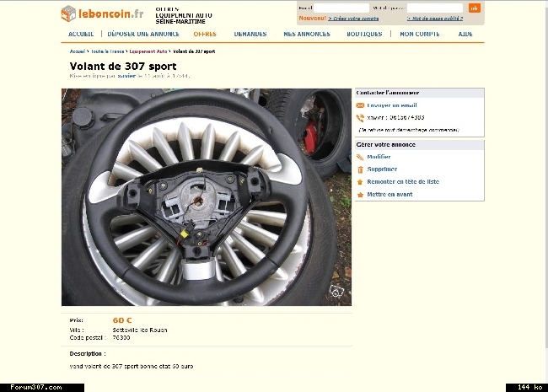
Task: Click the email envelope icon
Action: click(360, 105)
